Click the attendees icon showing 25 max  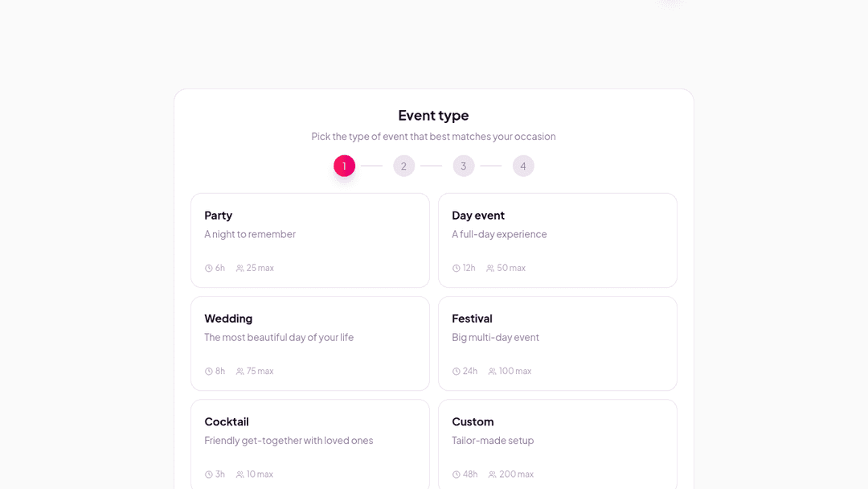coord(238,268)
